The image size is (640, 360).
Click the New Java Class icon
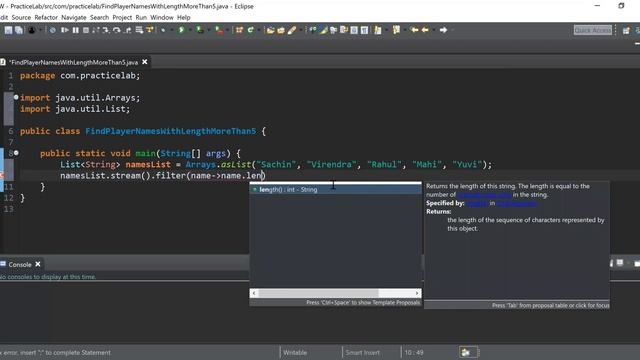(x=251, y=30)
